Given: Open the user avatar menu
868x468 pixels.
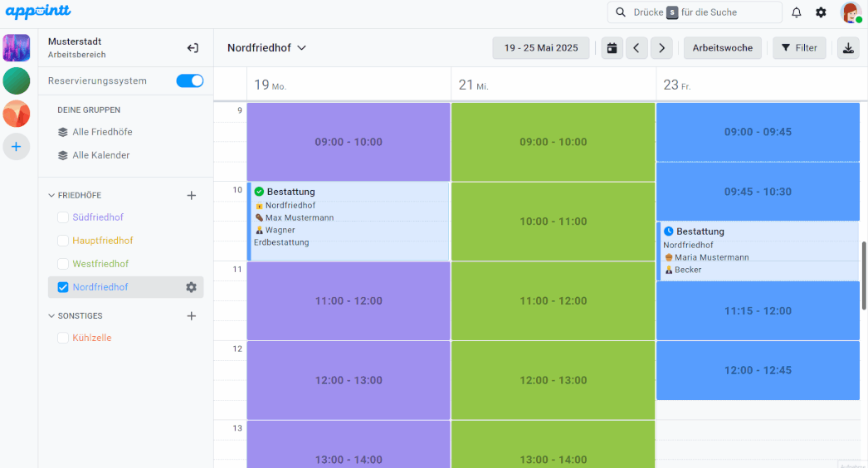Looking at the screenshot, I should tap(851, 12).
